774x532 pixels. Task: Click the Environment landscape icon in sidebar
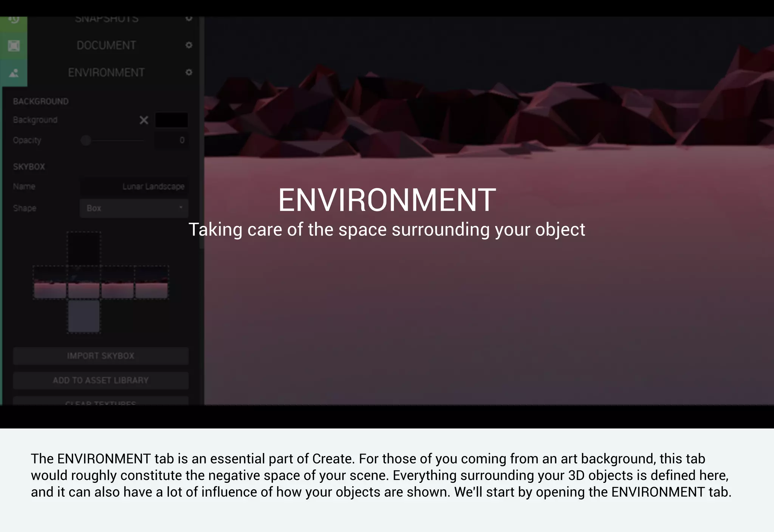click(x=14, y=73)
